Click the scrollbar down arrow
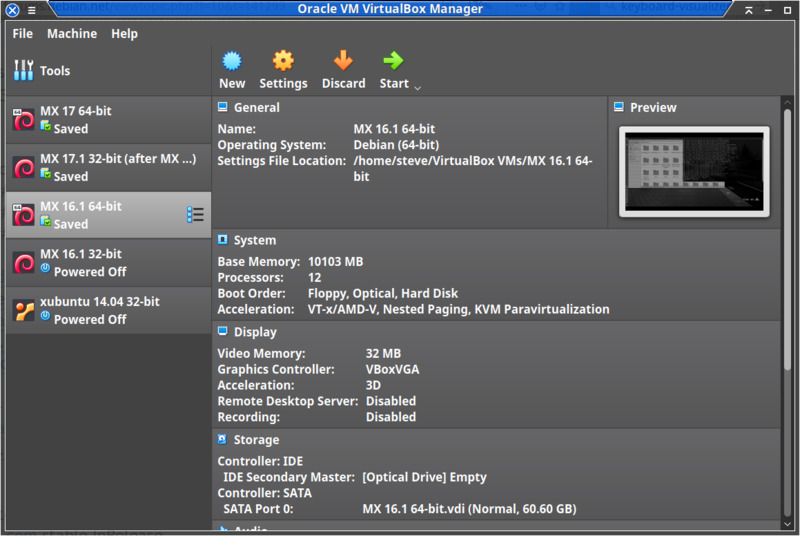This screenshot has height=536, width=800. pos(787,524)
